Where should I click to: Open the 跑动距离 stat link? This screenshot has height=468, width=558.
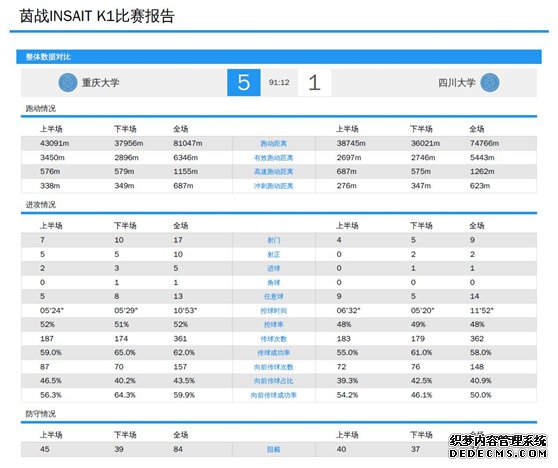[273, 143]
